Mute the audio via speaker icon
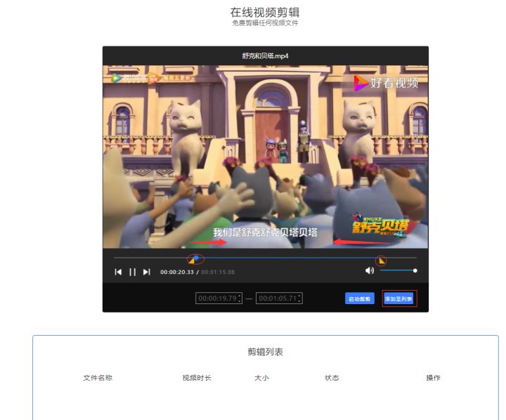 (x=370, y=270)
